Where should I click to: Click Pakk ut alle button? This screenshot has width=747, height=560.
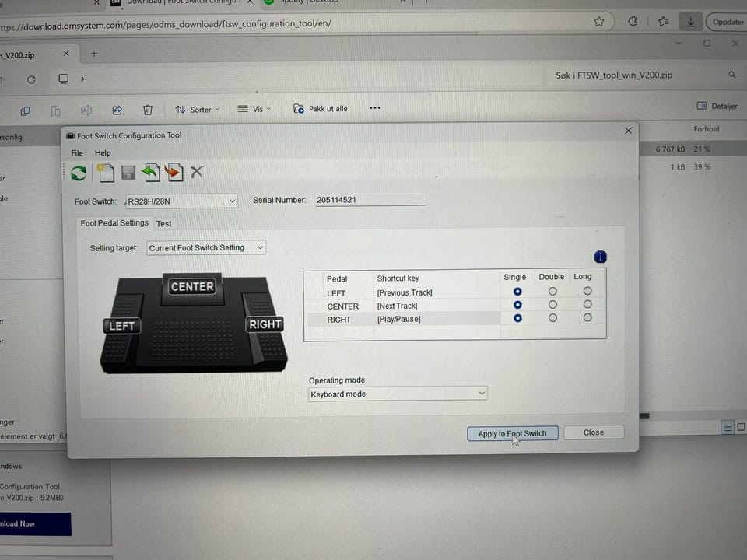pos(320,109)
